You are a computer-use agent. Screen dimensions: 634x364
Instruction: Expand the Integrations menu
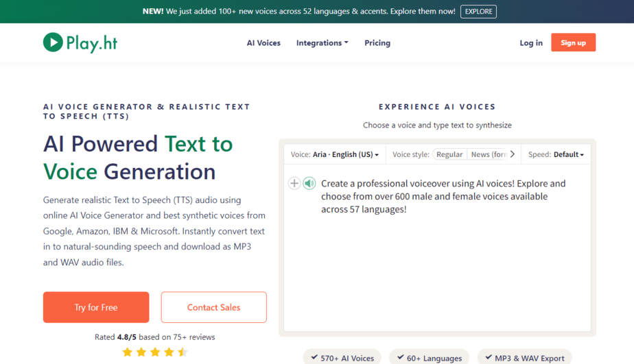pyautogui.click(x=322, y=43)
